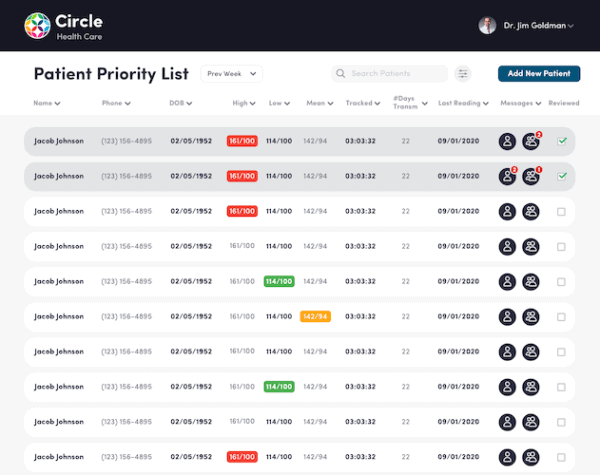The height and width of the screenshot is (475, 600).
Task: Open the filter settings icon beside search
Action: click(x=463, y=74)
